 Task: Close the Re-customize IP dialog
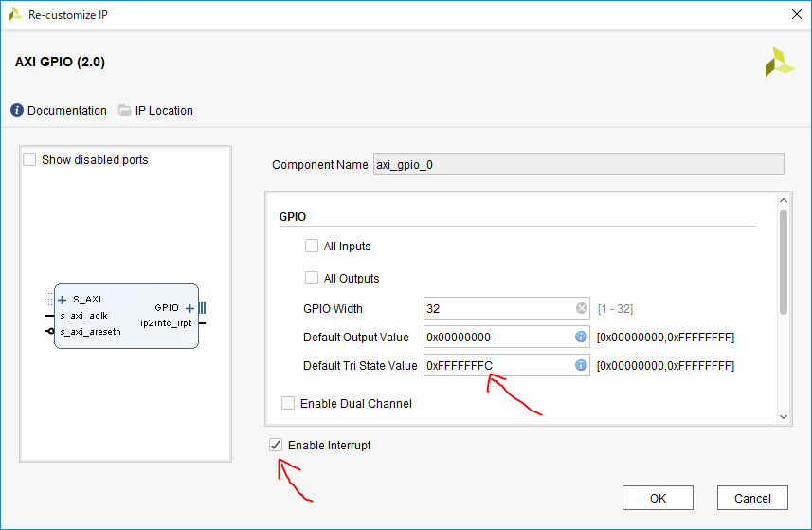pos(794,13)
